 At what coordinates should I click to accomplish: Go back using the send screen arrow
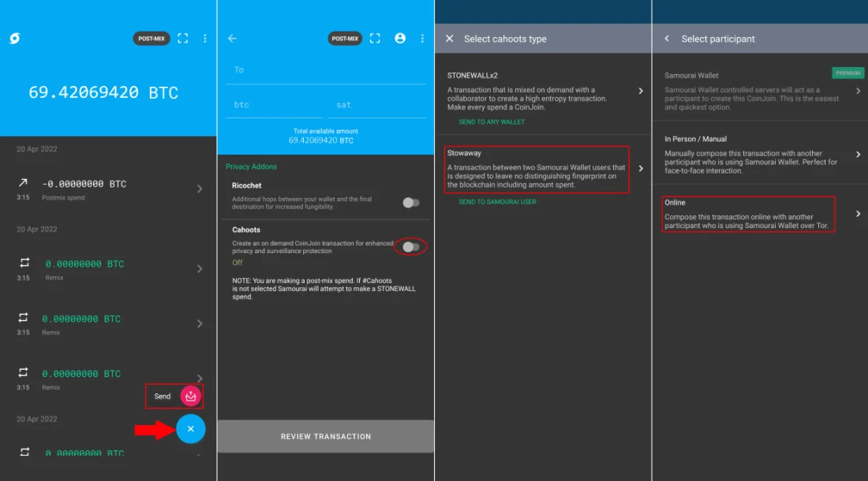tap(232, 39)
